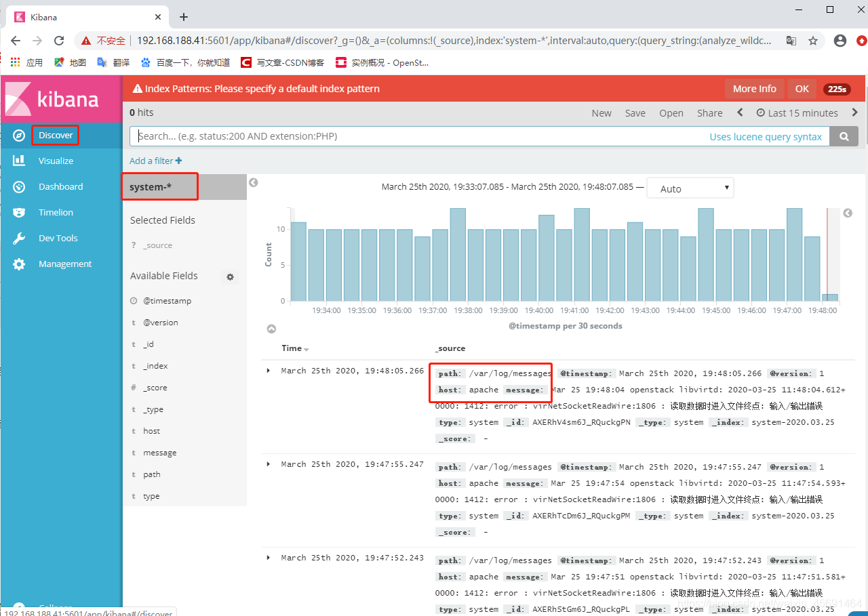Open Visualize in Kibana sidebar
Image resolution: width=868 pixels, height=616 pixels.
(x=56, y=161)
